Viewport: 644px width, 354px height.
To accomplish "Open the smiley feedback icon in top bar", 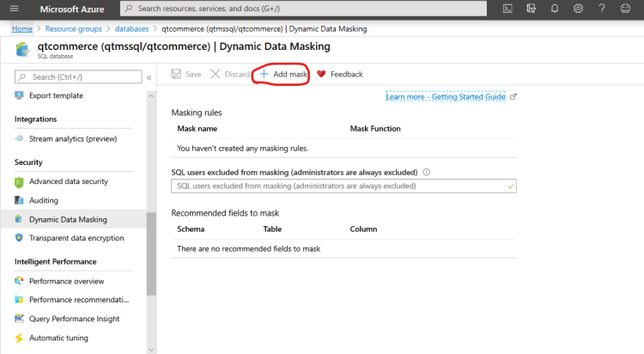I will (625, 9).
